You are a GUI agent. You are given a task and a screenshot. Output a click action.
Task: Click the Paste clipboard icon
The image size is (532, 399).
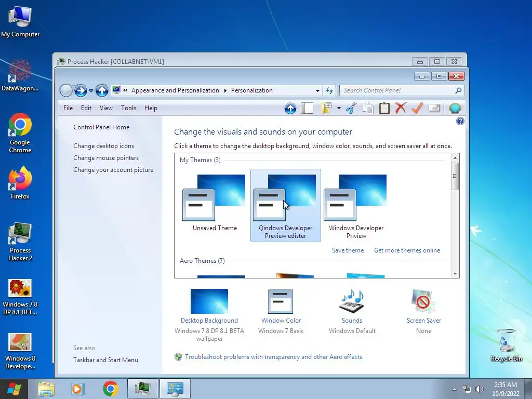pyautogui.click(x=384, y=108)
